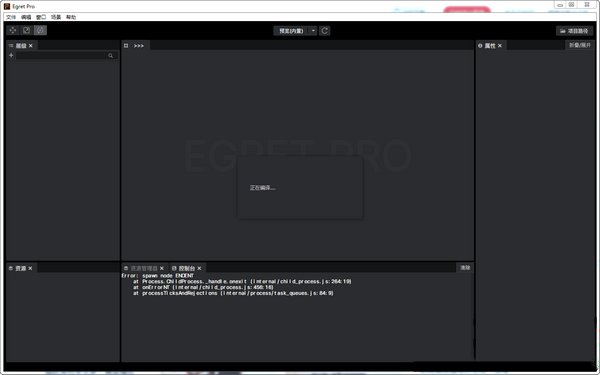Open the 窗口 menu
Image resolution: width=600 pixels, height=375 pixels.
coord(41,17)
